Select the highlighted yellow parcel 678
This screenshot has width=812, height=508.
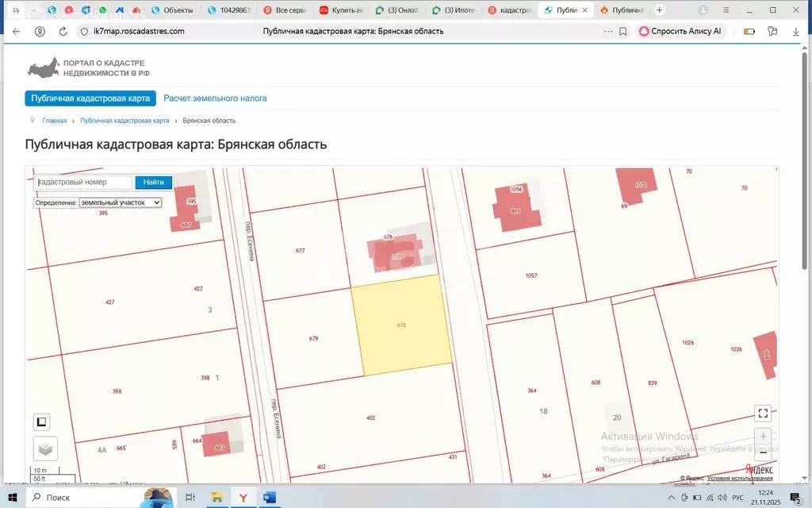coord(401,325)
